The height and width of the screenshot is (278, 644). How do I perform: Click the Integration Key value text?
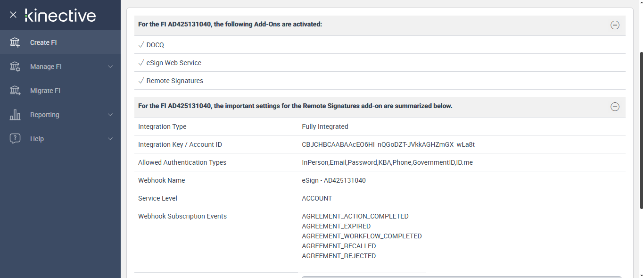click(388, 144)
